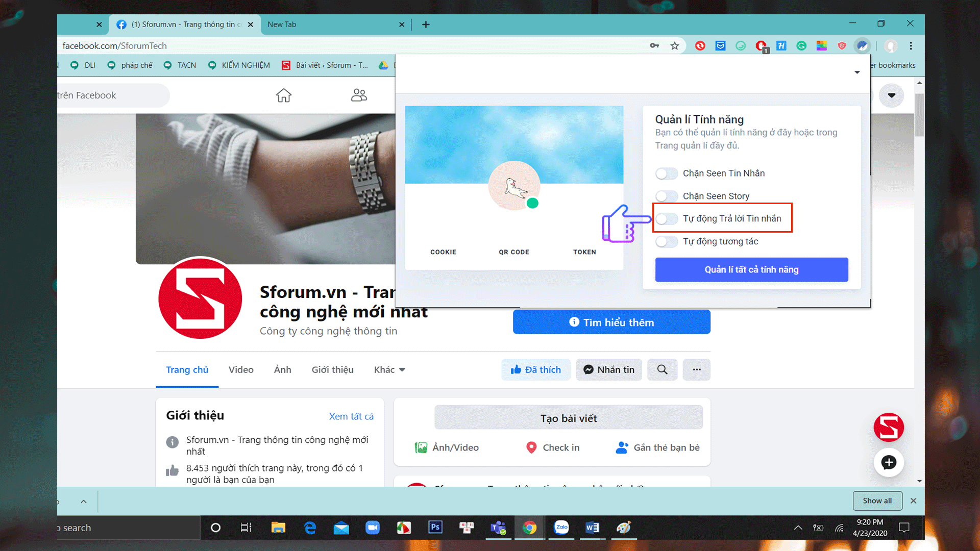Viewport: 980px width, 551px height.
Task: Click the QR CODE tab icon
Action: tap(513, 252)
